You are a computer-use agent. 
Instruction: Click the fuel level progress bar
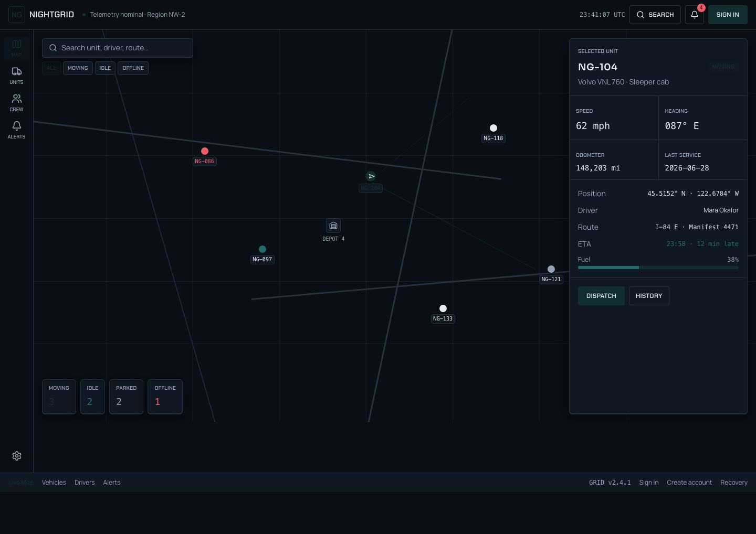(x=658, y=268)
